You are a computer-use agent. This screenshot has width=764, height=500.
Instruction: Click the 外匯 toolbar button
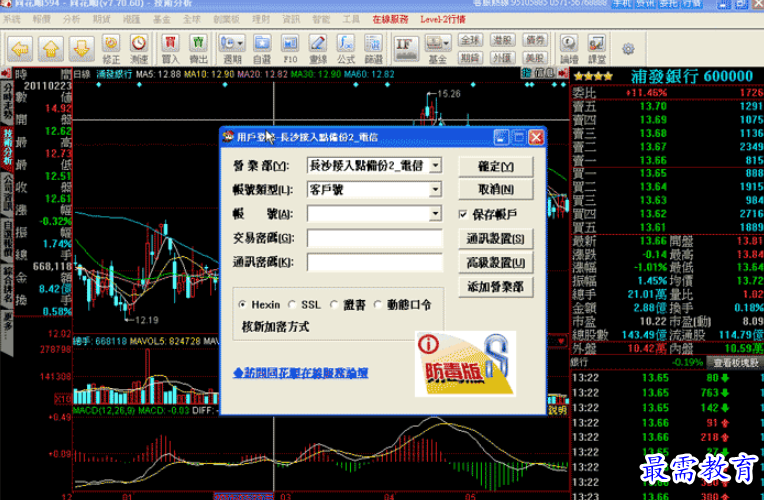tap(502, 58)
